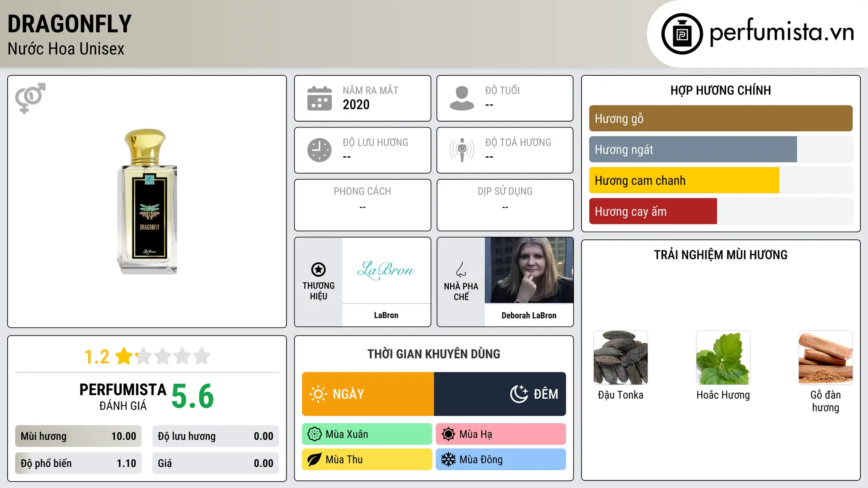Open the Dragonfly perfume bottle image
Image resolution: width=868 pixels, height=488 pixels.
click(x=147, y=202)
